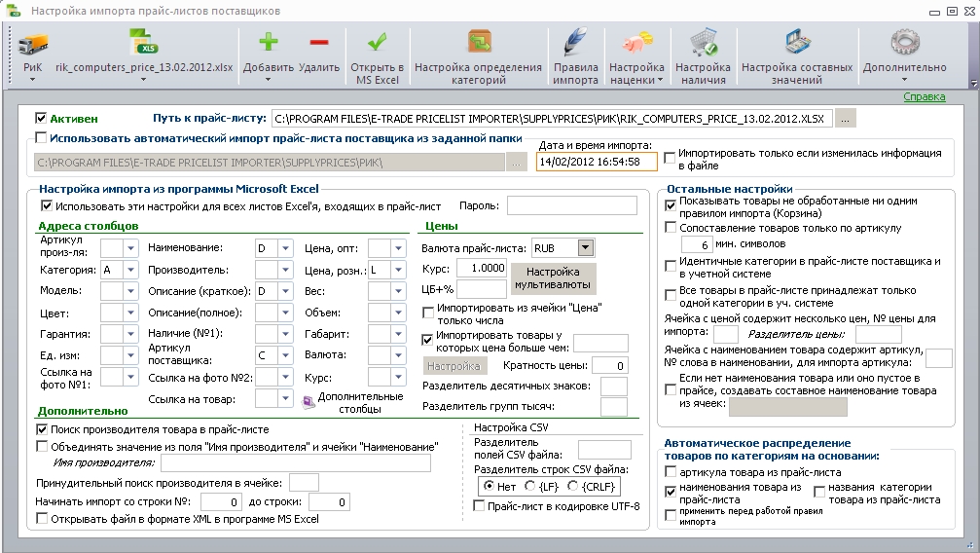
Task: Enable применить перед работой правил импорта
Action: (671, 515)
